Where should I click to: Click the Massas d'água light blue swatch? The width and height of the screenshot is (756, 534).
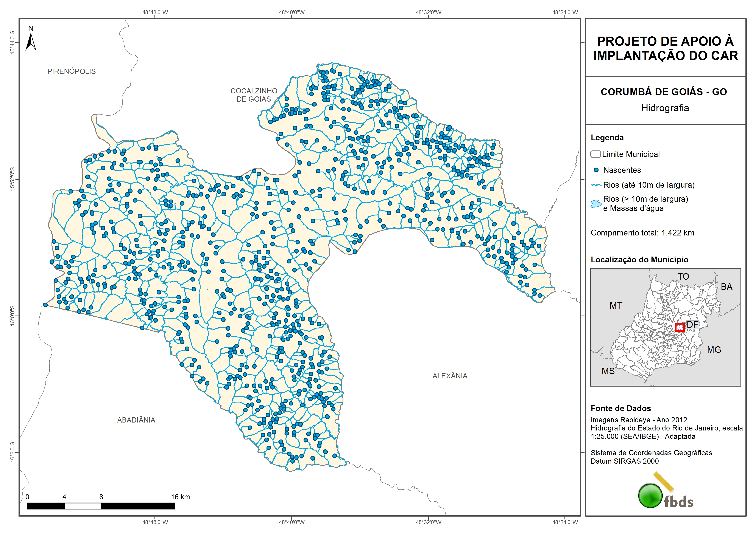tap(596, 204)
